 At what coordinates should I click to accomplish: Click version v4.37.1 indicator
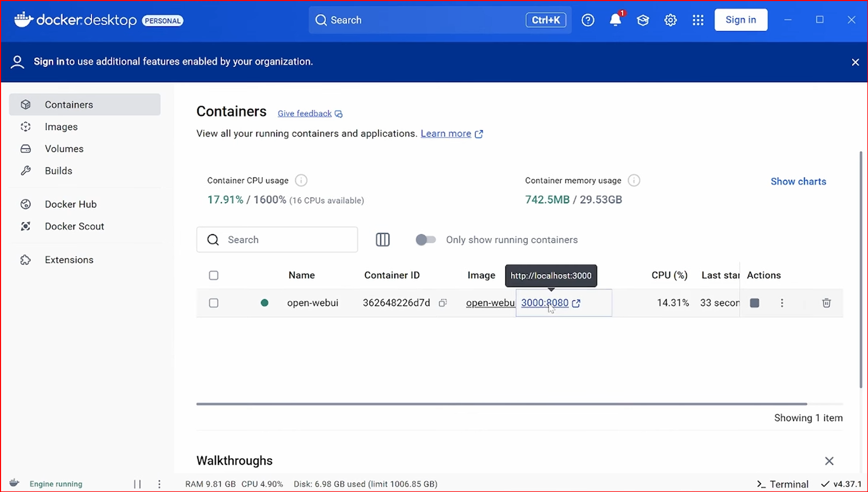(841, 484)
